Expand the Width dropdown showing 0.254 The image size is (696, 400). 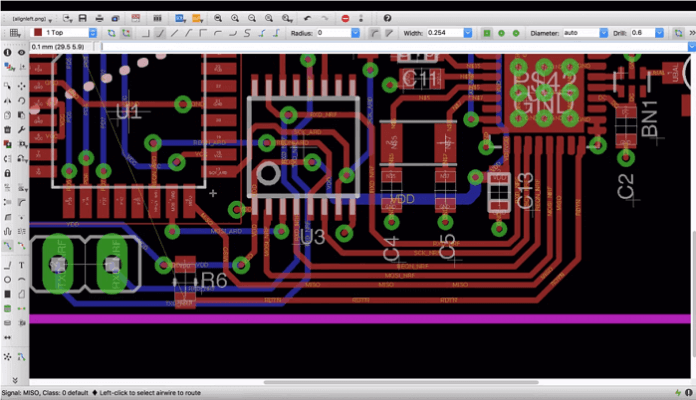pos(470,33)
